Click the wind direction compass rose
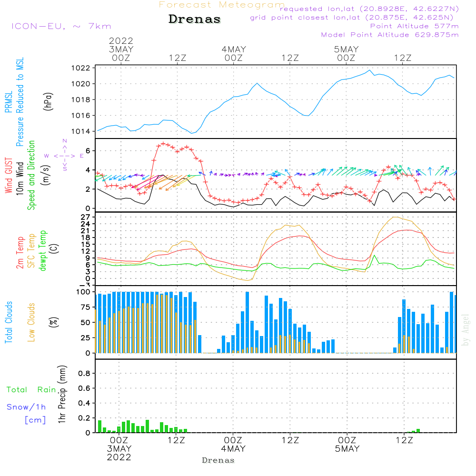This screenshot has width=476, height=476. point(64,155)
